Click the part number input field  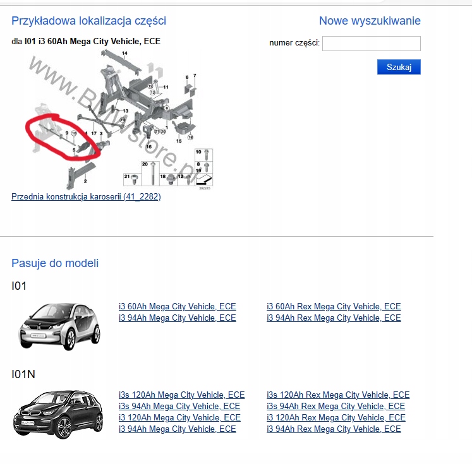[372, 44]
